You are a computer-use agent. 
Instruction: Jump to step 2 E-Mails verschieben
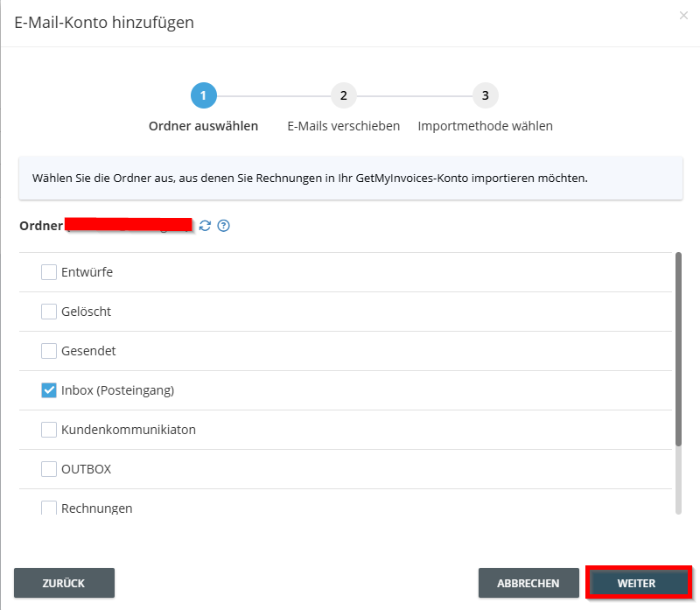pos(344,95)
